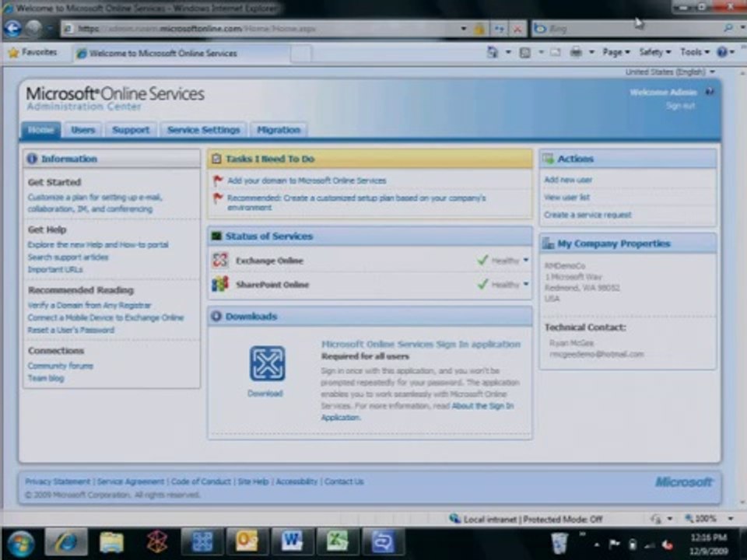
Task: Open the Print options dropdown arrow
Action: tap(591, 52)
